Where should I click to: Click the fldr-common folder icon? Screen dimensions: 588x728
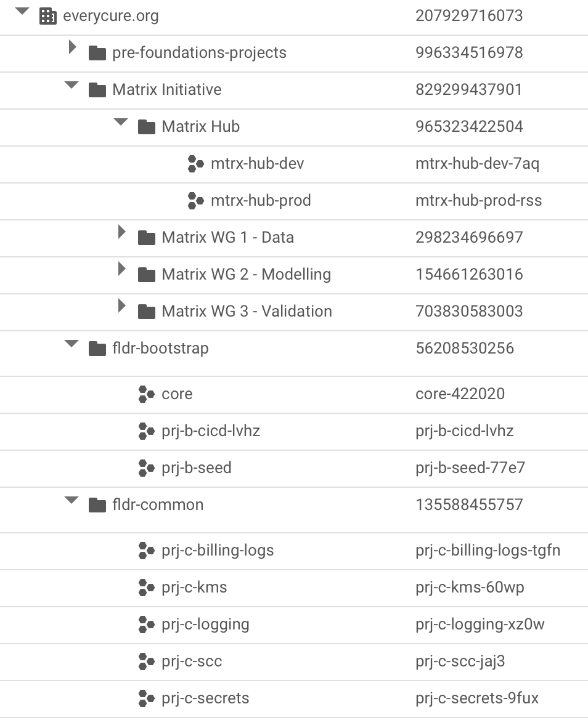click(x=97, y=505)
